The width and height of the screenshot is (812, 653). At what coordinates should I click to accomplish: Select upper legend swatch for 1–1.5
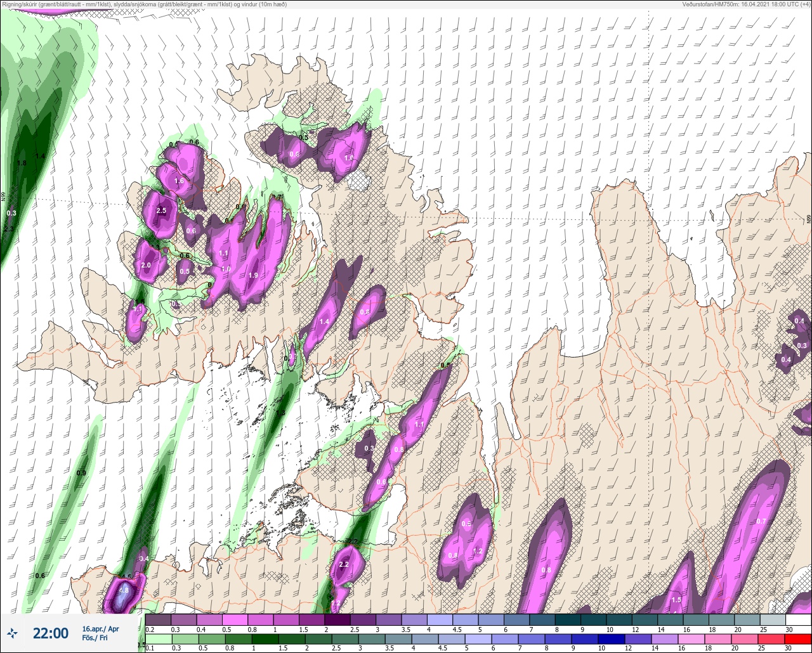pos(286,619)
